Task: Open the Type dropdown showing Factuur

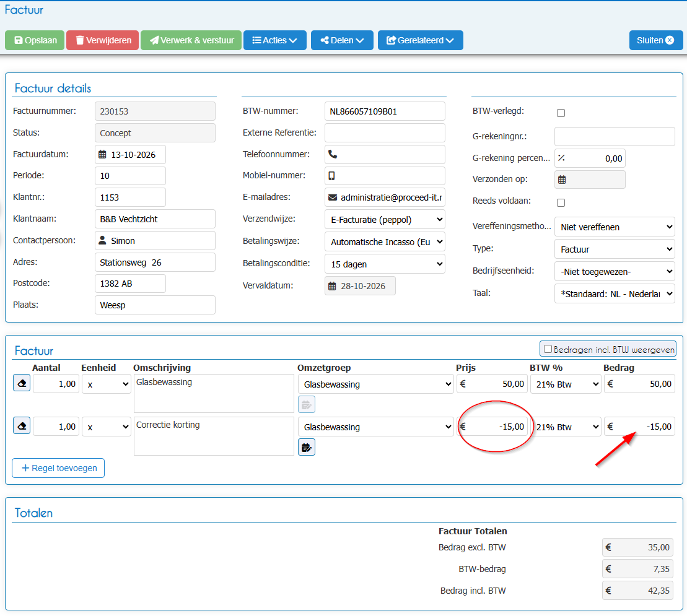Action: (615, 249)
